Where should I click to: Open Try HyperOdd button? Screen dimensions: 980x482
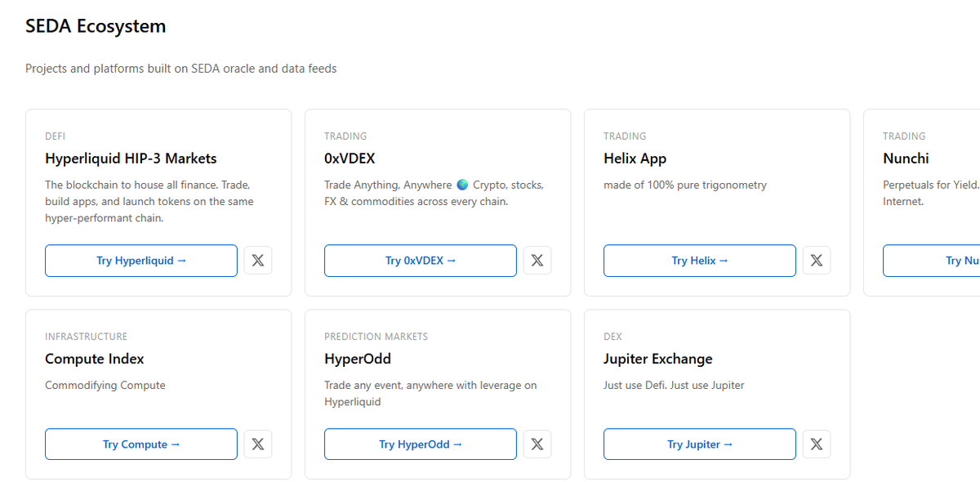click(421, 444)
